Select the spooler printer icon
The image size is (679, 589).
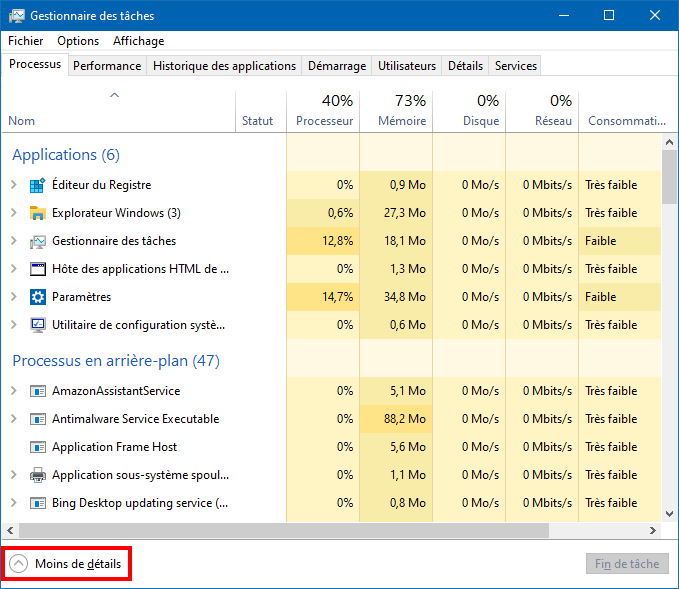click(38, 475)
